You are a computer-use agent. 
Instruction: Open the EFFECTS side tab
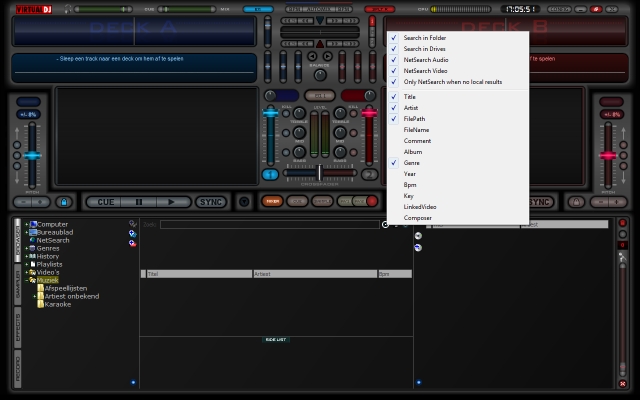(x=18, y=327)
